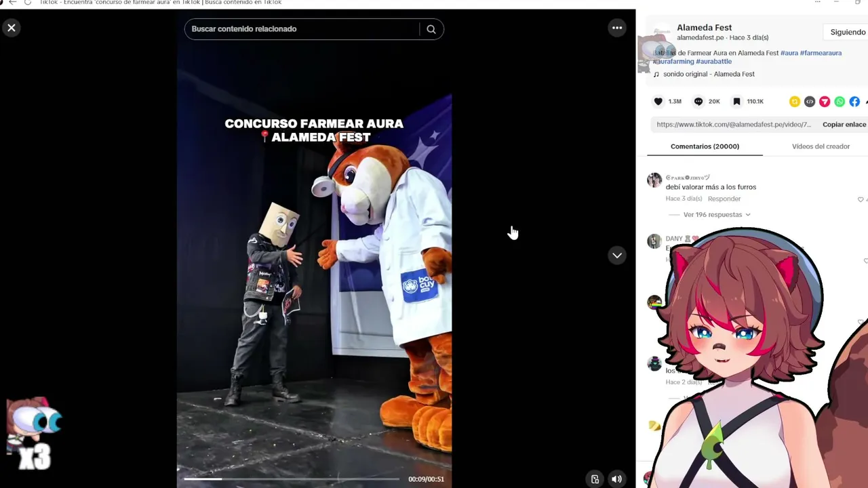Like the 'debí valorar más a los furros' comment

tap(861, 199)
